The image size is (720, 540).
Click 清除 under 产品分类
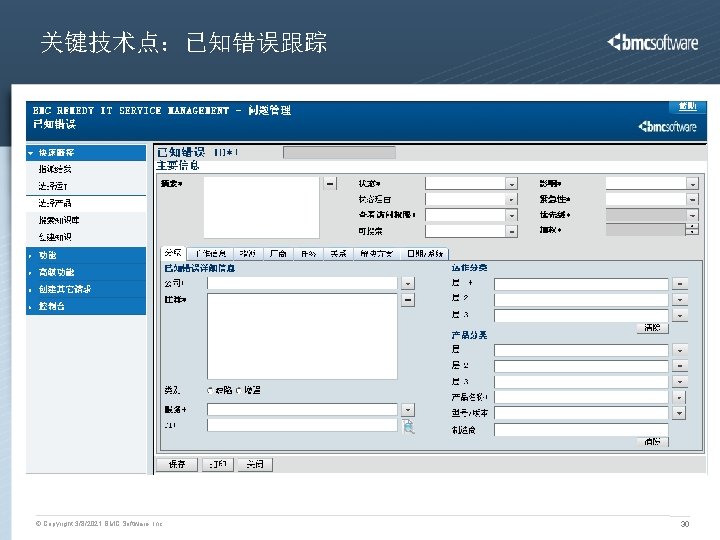(x=652, y=441)
